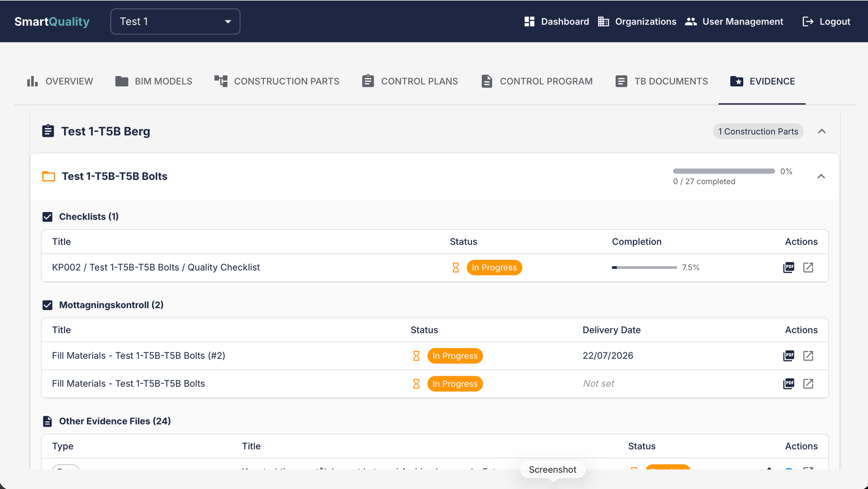Open the Test 1 project dropdown
This screenshot has width=868, height=489.
tap(175, 22)
